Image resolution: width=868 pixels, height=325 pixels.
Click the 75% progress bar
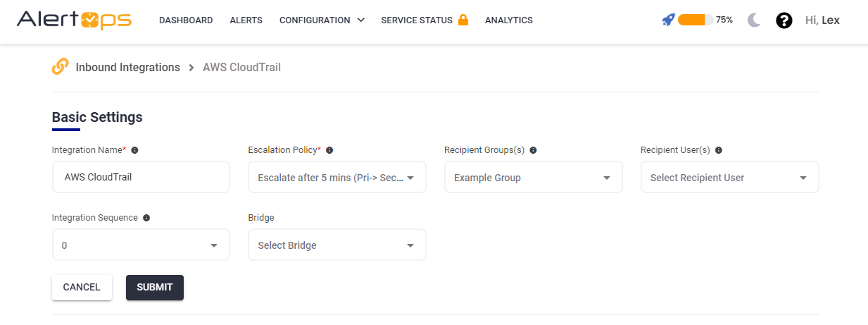(x=695, y=20)
